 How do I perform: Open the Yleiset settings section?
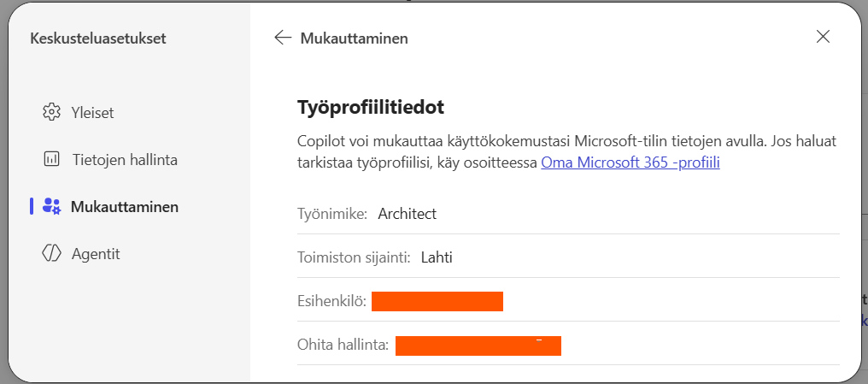(x=92, y=112)
